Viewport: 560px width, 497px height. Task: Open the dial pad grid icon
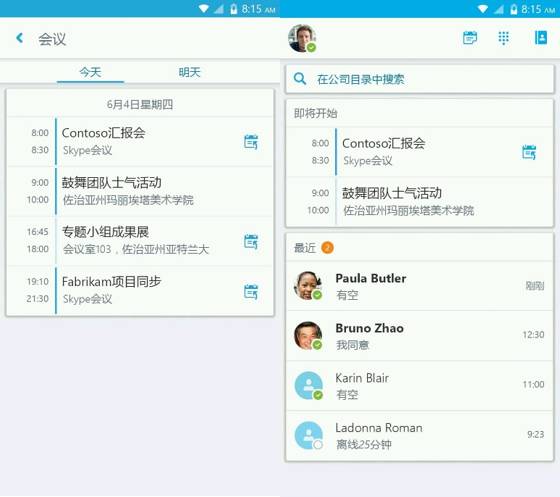point(504,37)
